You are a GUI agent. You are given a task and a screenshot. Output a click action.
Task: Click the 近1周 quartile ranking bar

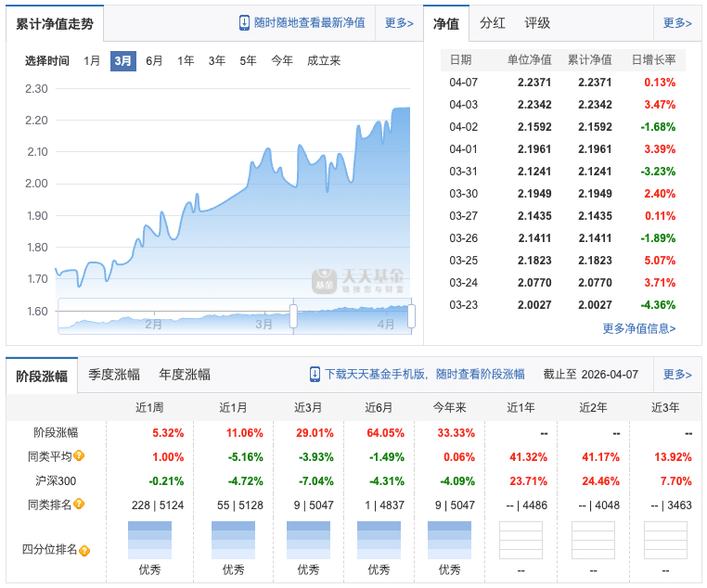point(149,541)
